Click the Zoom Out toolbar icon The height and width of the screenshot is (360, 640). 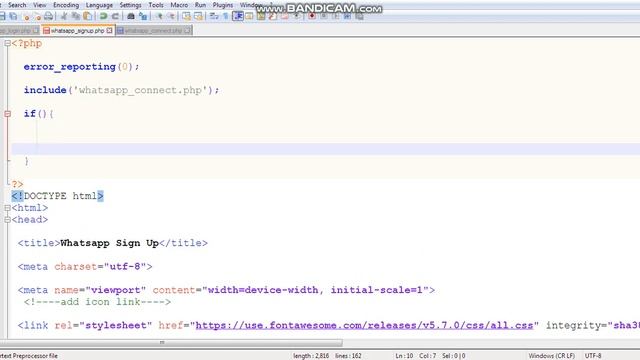pos(172,16)
